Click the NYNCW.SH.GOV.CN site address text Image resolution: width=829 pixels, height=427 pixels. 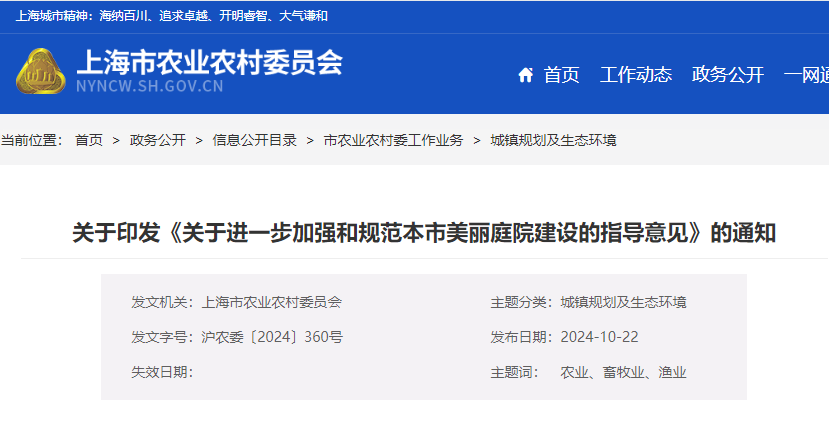(149, 87)
